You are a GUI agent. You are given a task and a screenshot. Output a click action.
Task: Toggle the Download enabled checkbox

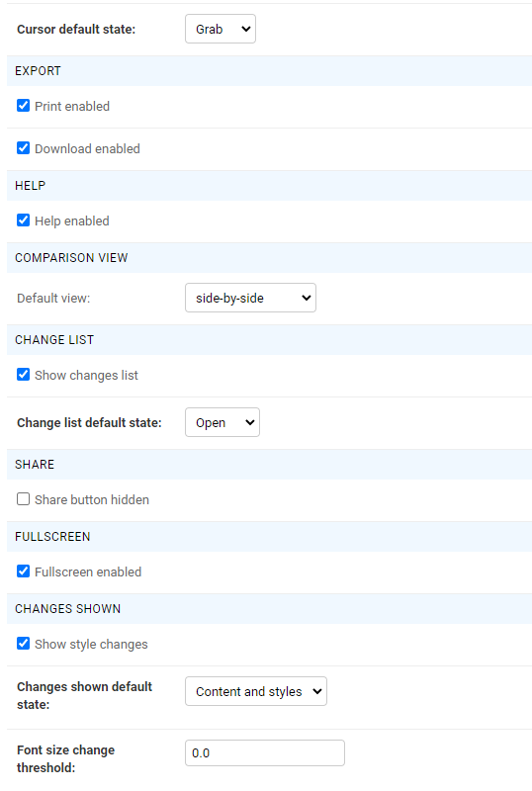[x=23, y=147]
